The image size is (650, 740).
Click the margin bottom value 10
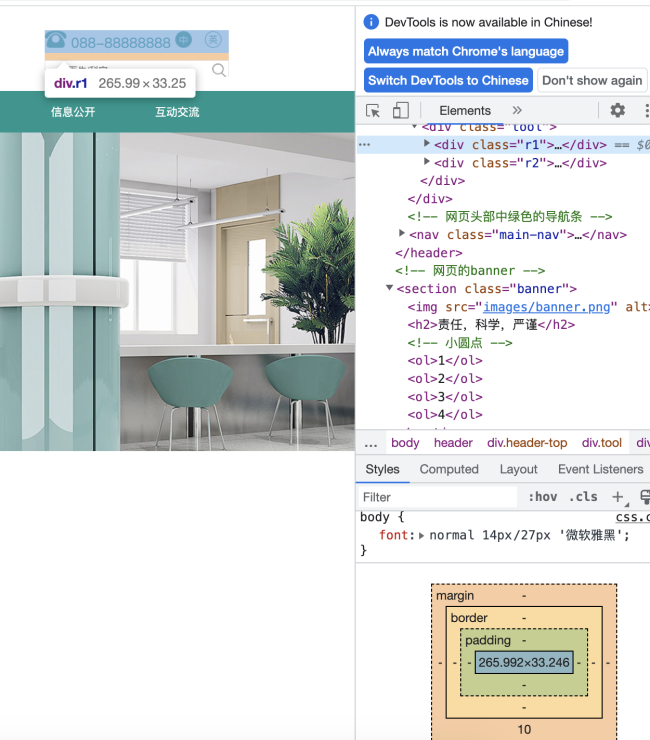pyautogui.click(x=524, y=729)
